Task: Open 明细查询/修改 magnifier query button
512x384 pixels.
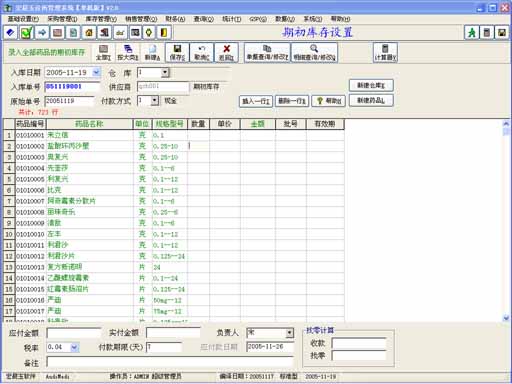Action: pyautogui.click(x=314, y=52)
